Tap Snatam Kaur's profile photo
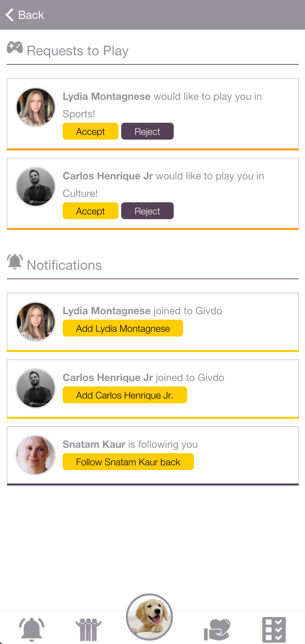The image size is (305, 644). point(36,455)
